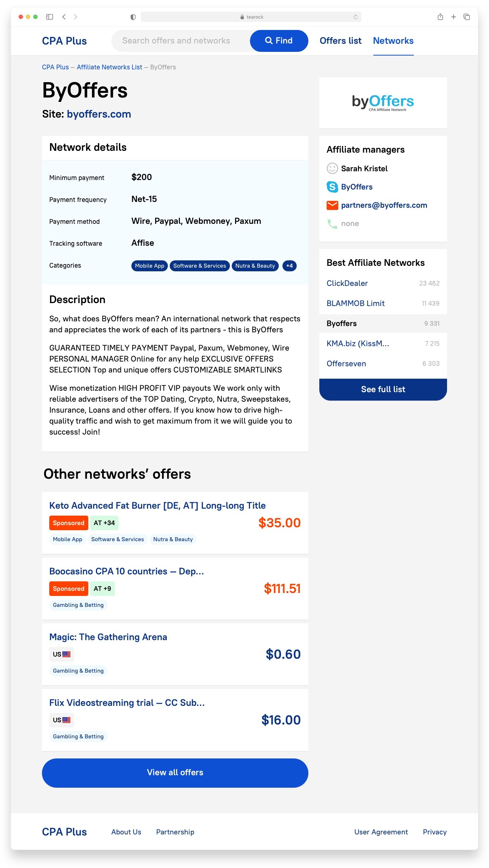
Task: Click the red email envelope icon
Action: [332, 205]
